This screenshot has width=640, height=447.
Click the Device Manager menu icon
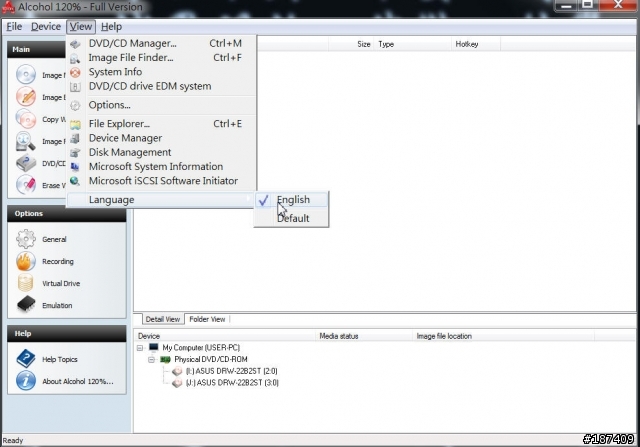[75, 138]
